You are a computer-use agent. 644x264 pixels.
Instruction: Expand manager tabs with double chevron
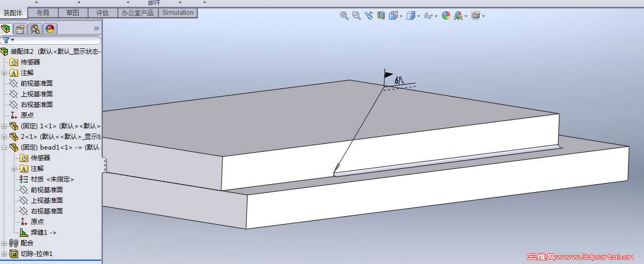[96, 29]
